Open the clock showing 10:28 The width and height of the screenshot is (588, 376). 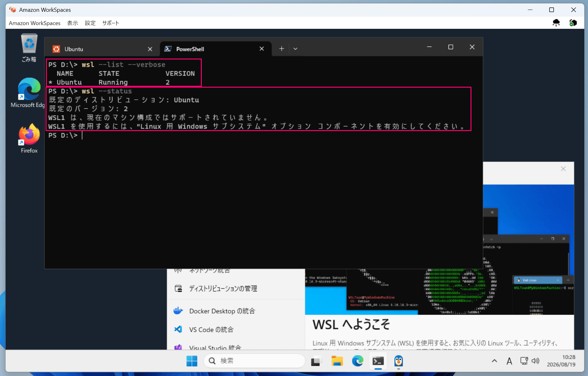click(x=561, y=361)
